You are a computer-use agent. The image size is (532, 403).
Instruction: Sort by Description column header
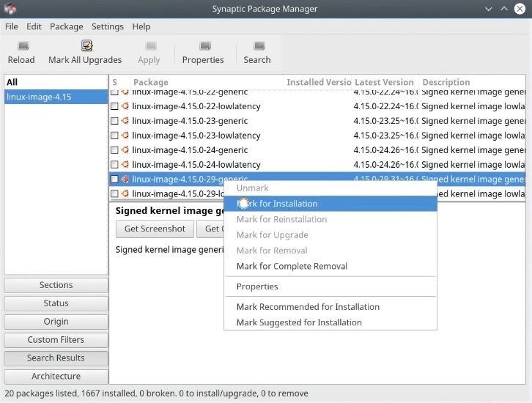(473, 82)
